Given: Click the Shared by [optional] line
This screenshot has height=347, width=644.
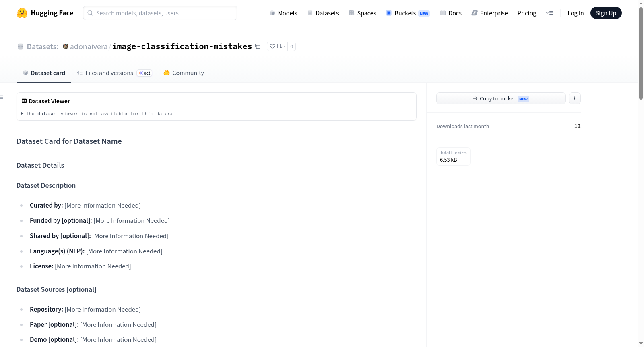Looking at the screenshot, I should click(99, 236).
